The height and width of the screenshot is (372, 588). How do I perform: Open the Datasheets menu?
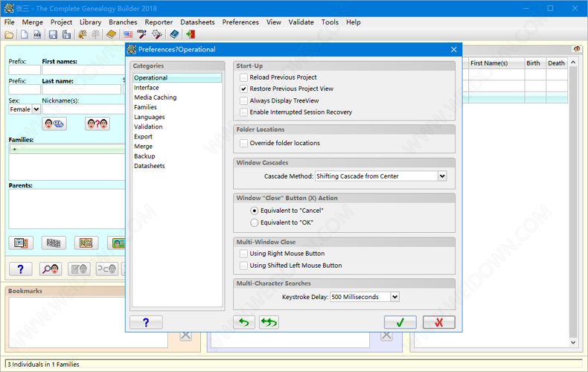197,22
